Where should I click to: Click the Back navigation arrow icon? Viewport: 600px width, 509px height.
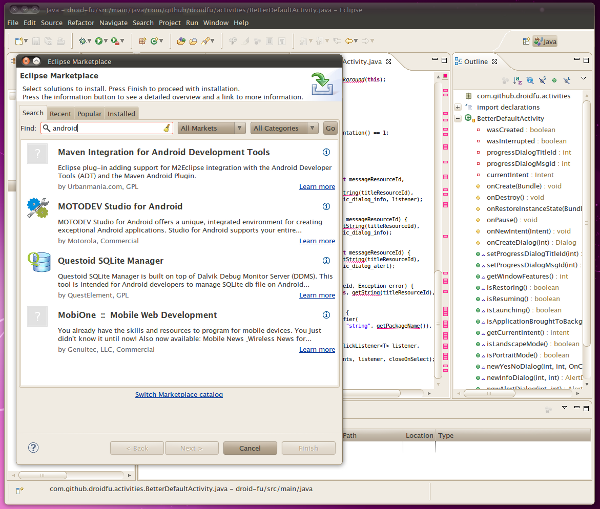point(349,41)
